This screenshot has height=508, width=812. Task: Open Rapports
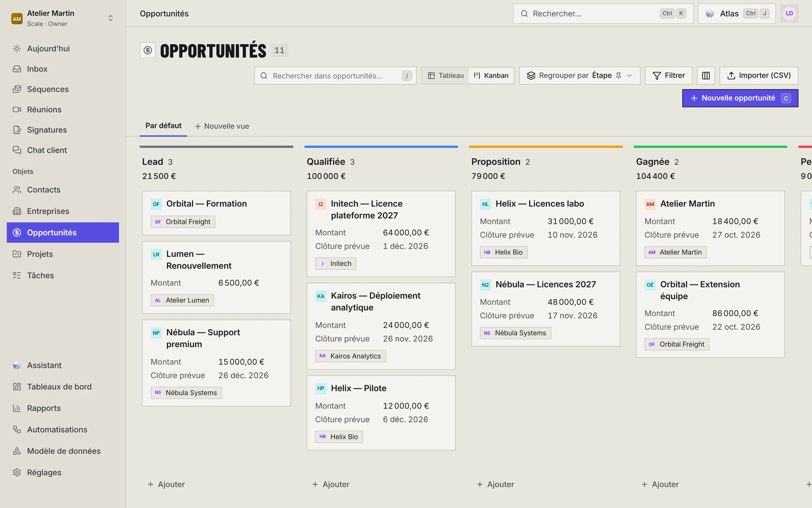coord(63,408)
